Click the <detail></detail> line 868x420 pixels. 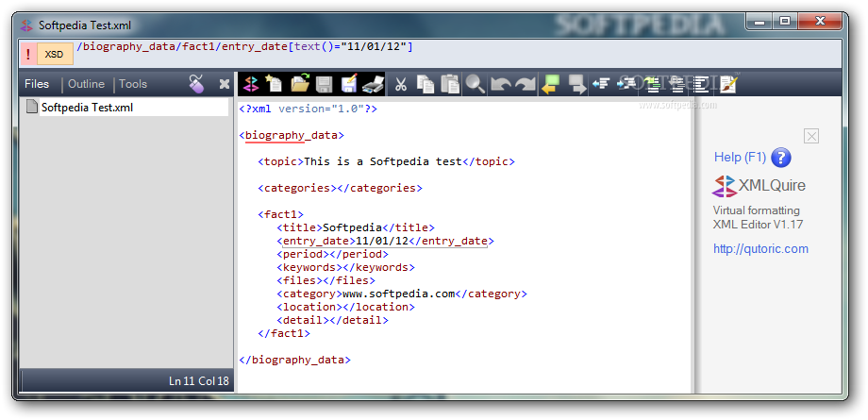(332, 320)
